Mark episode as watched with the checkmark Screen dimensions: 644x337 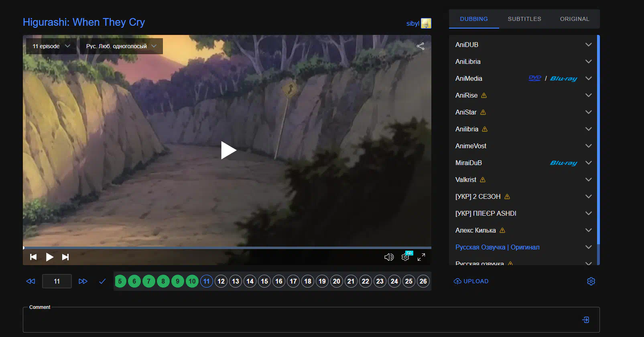(102, 281)
